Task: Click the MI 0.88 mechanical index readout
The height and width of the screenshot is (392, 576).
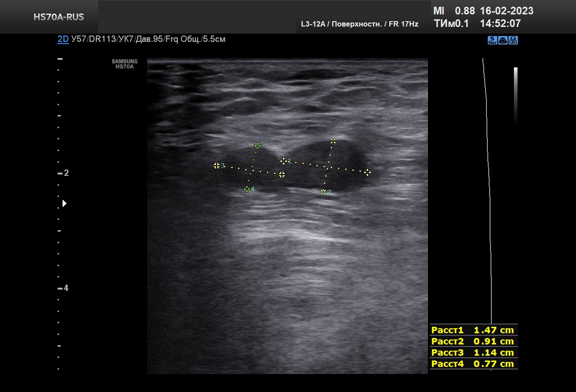Action: 454,11
